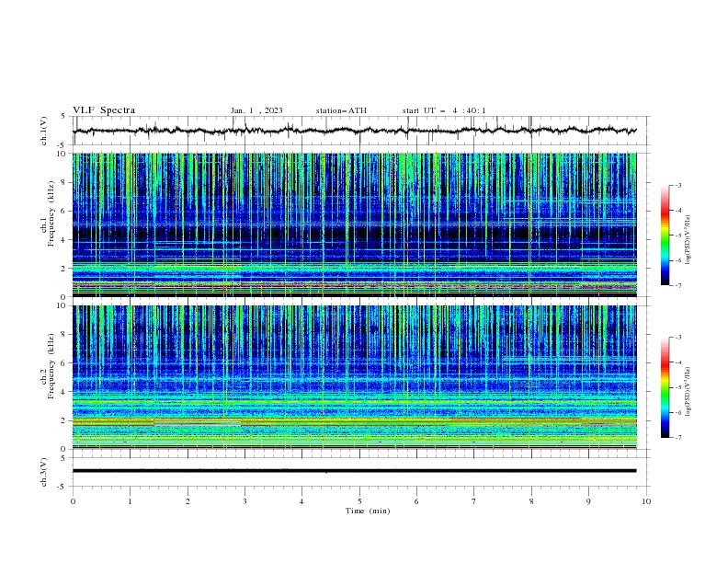Click the "ch.1(V)" waveform axis label

tap(44, 131)
